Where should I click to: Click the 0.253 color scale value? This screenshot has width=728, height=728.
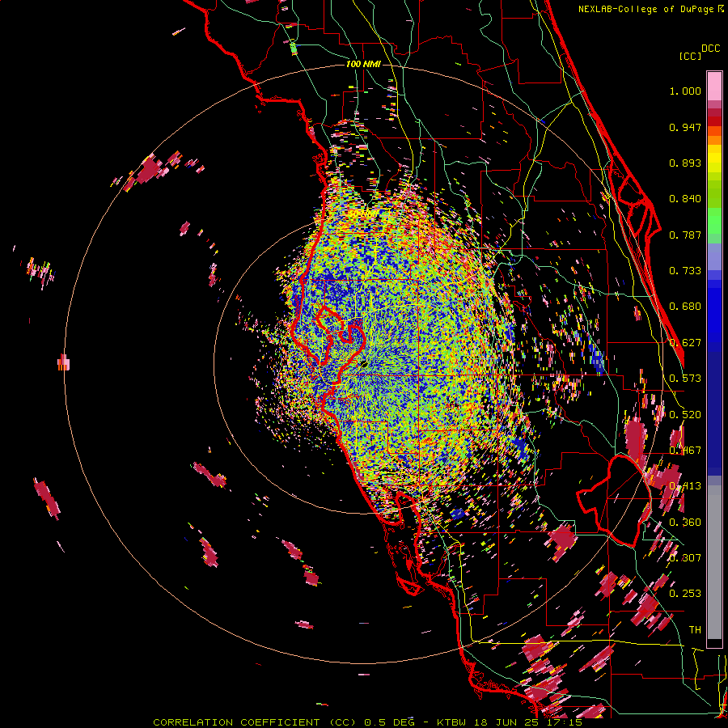[685, 594]
